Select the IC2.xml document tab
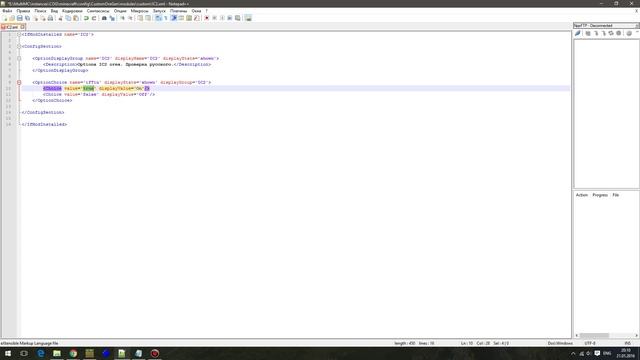640x360 pixels. 12,27
